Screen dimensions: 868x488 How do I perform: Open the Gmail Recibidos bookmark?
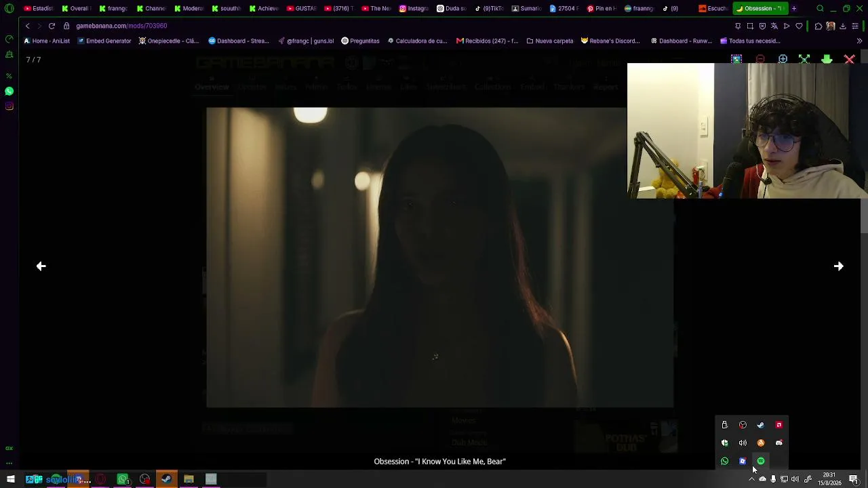487,41
